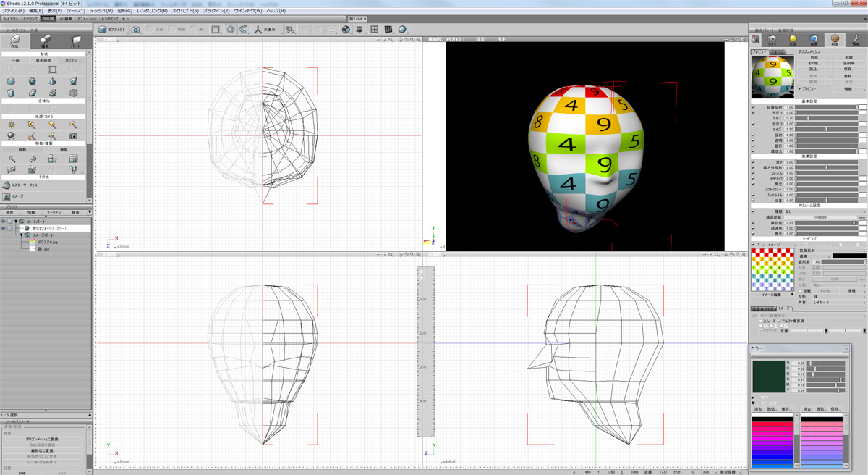
Task: Select the box primitive tool in the toolbox
Action: coord(12,82)
